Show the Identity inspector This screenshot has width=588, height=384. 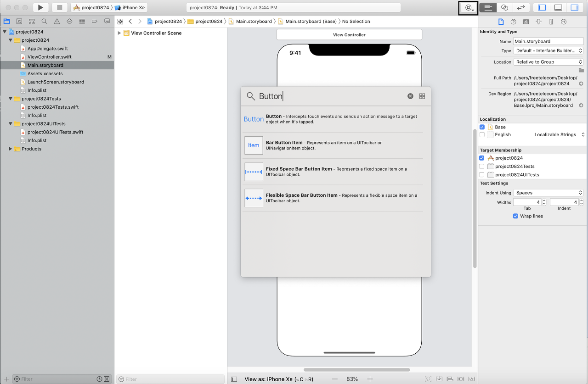point(526,22)
